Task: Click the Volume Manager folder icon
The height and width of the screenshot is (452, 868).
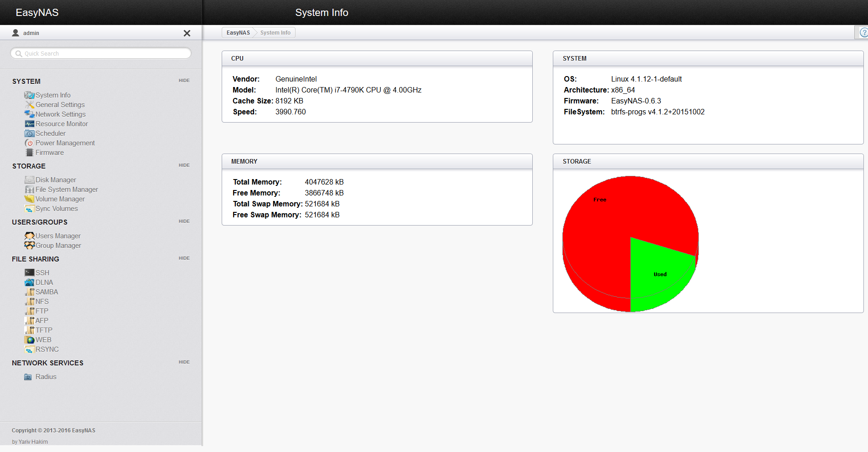Action: tap(30, 199)
